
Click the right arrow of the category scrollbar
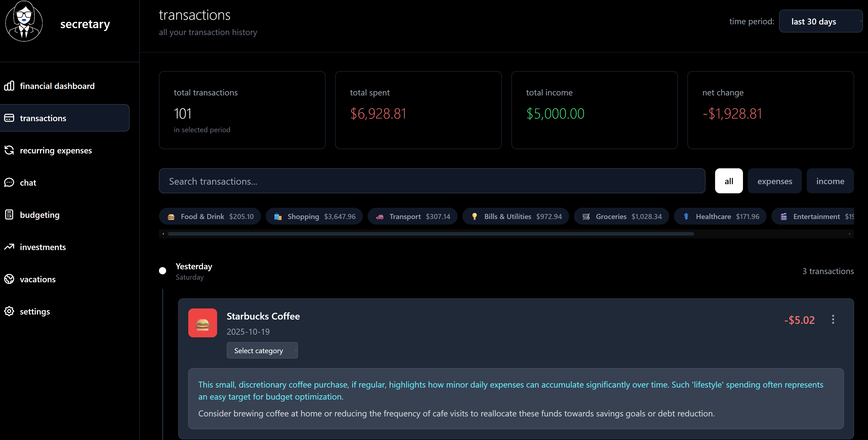pyautogui.click(x=849, y=234)
